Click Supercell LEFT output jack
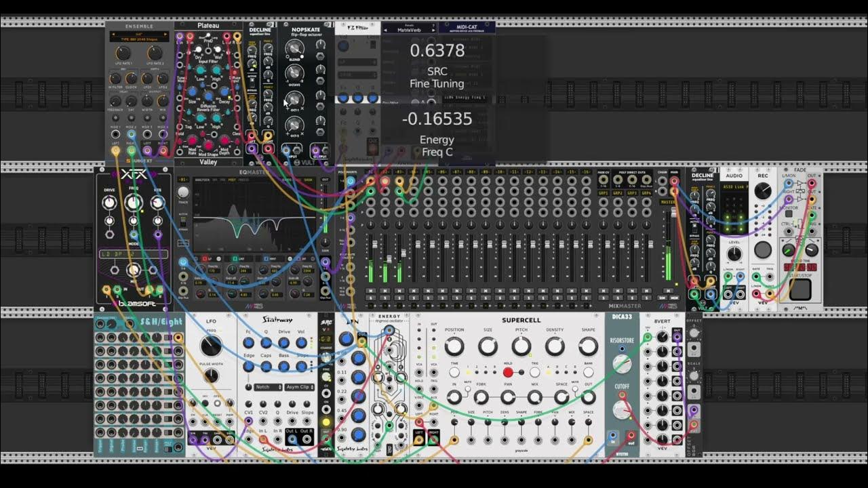The image size is (868, 488). click(x=419, y=441)
